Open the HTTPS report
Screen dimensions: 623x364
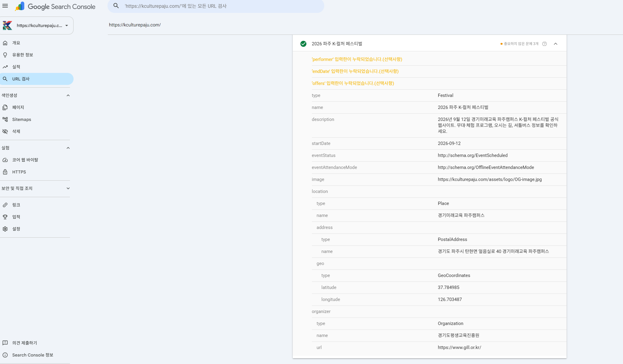[x=37, y=172]
